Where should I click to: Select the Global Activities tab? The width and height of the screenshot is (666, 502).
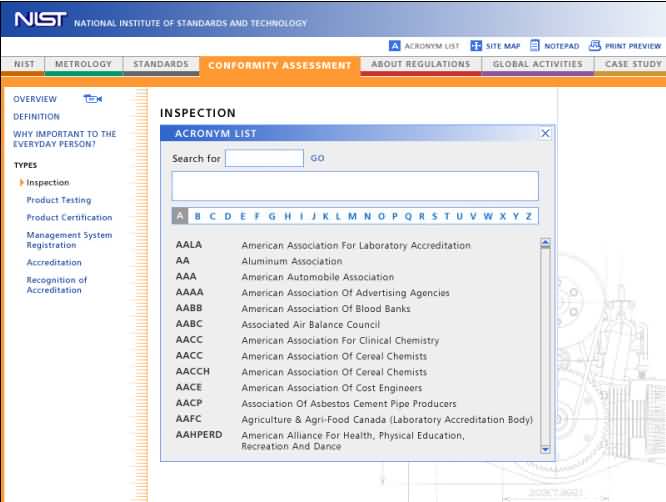[537, 65]
